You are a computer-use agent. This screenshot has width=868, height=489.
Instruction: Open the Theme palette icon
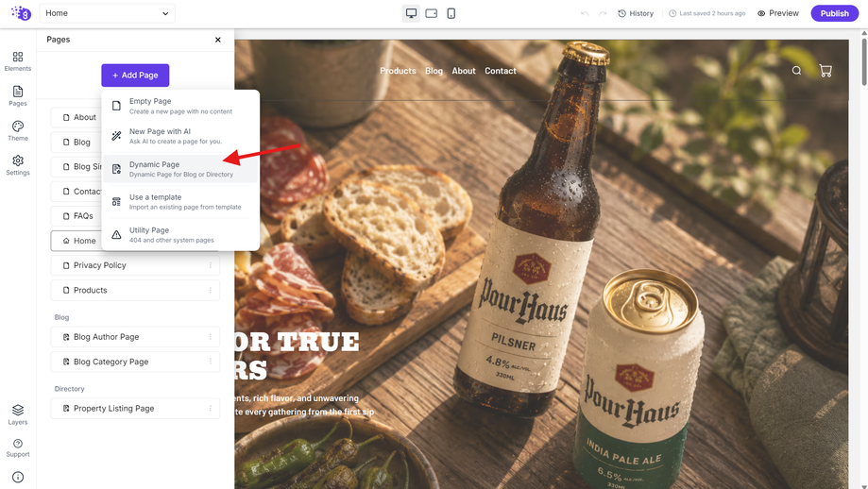(x=18, y=130)
